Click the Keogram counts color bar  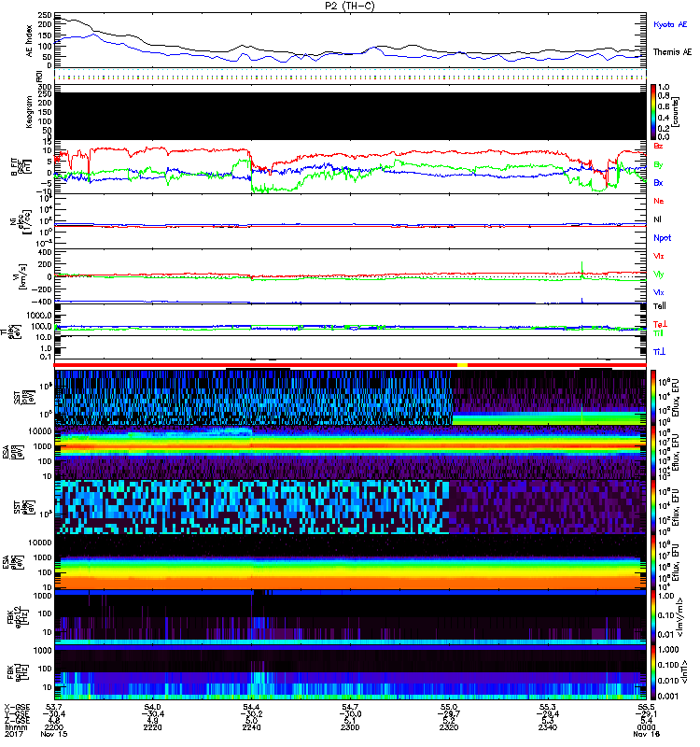(653, 112)
